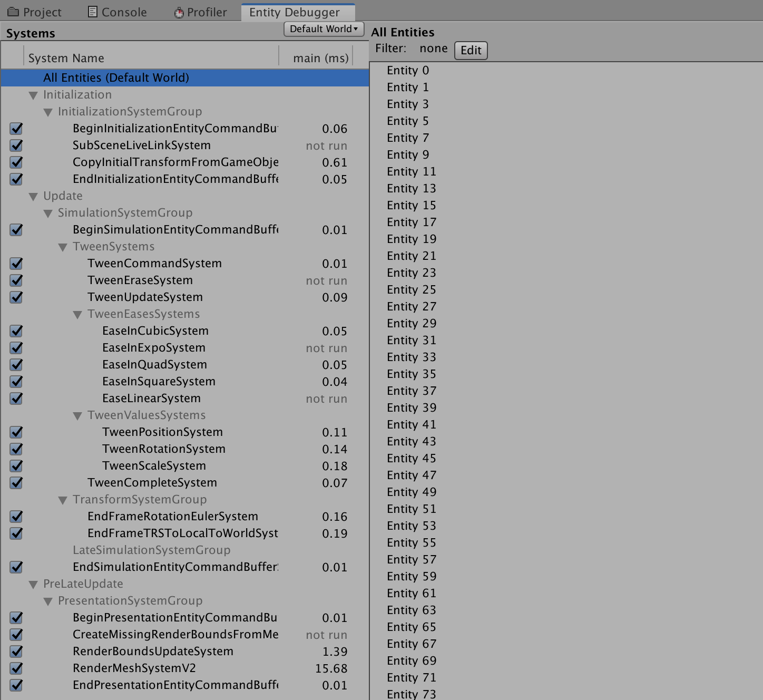Disable the TweenPositionSystem
The width and height of the screenshot is (763, 700).
pos(16,432)
